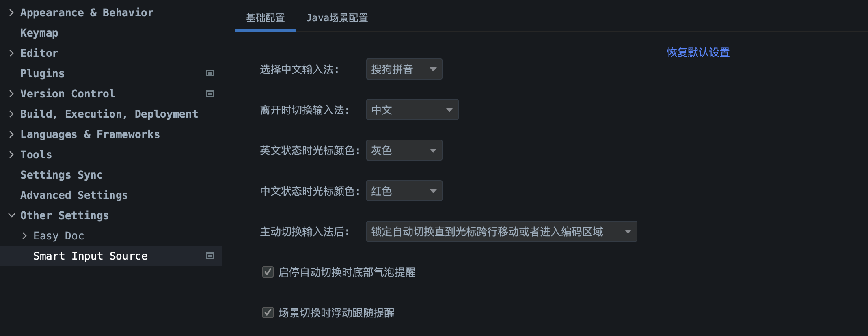Disable 场景切换时浮动跟随提醒 checkbox
The image size is (868, 336).
coord(268,312)
